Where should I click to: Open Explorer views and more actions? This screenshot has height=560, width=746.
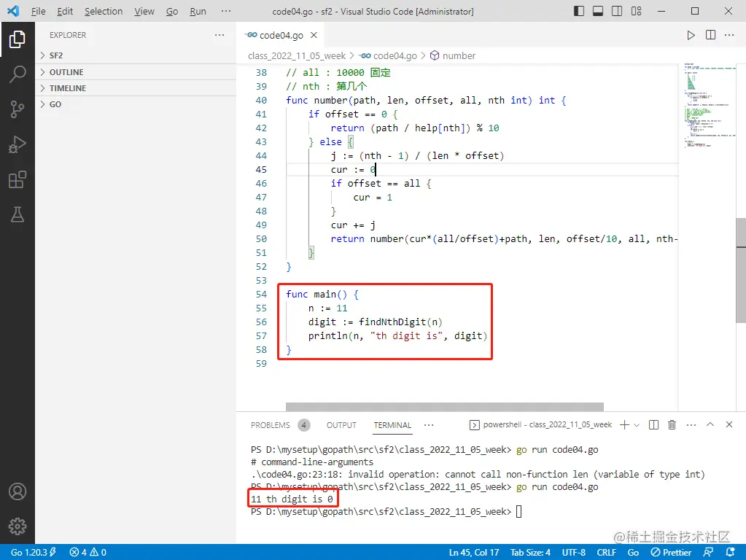point(219,35)
